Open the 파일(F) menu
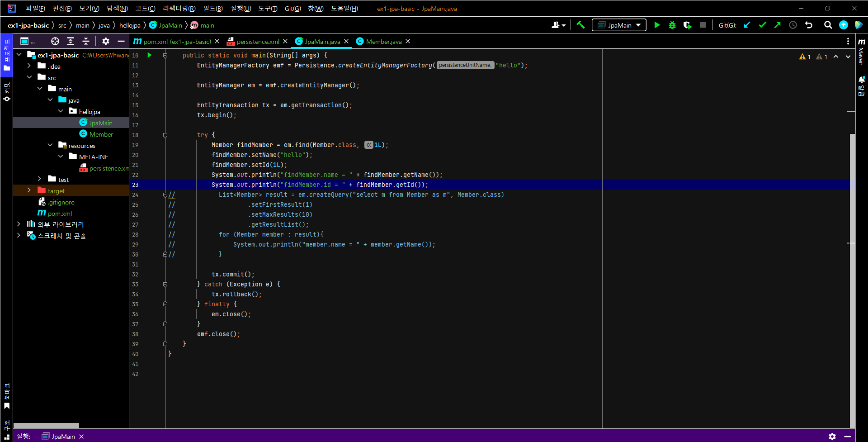The width and height of the screenshot is (868, 442). point(35,9)
